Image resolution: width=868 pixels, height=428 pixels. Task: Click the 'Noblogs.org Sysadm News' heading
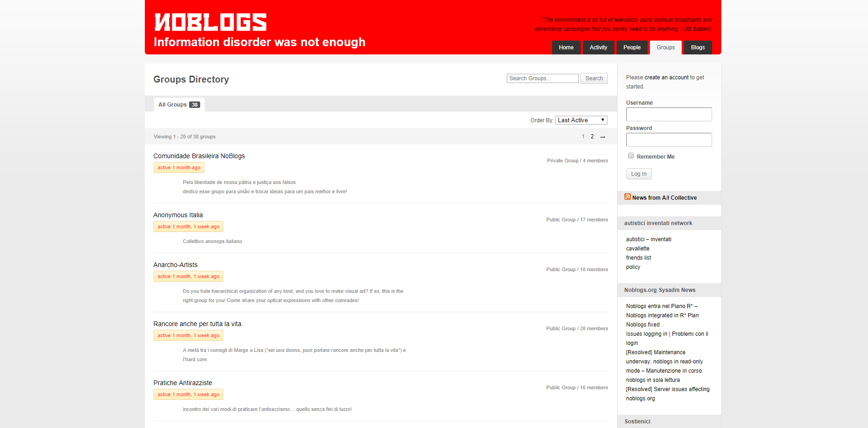660,290
